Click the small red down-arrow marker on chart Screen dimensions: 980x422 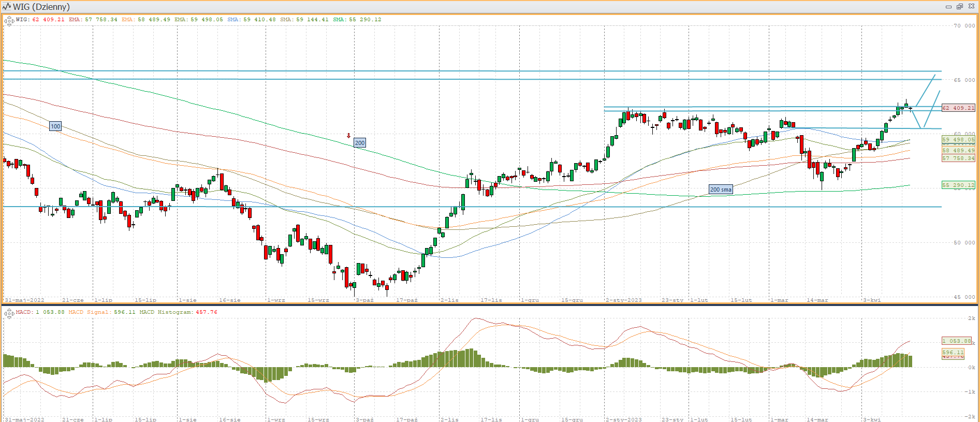[x=348, y=136]
